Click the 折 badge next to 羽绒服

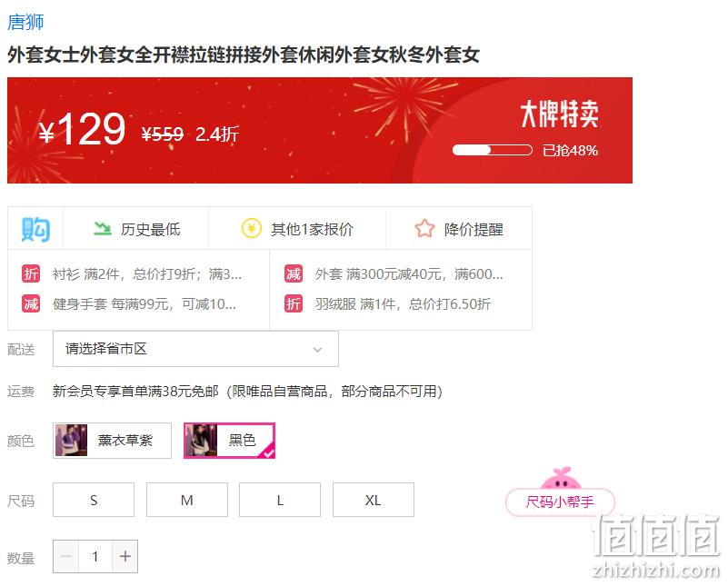pos(293,304)
